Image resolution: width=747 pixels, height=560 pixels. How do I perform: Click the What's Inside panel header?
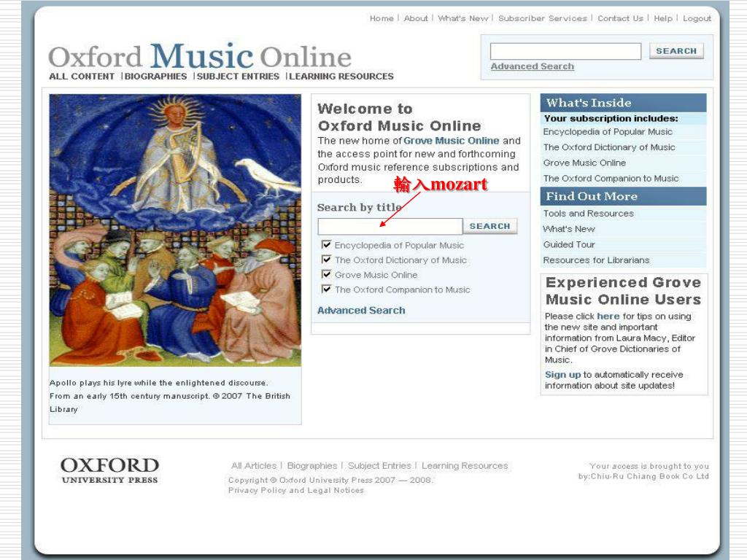pos(623,103)
